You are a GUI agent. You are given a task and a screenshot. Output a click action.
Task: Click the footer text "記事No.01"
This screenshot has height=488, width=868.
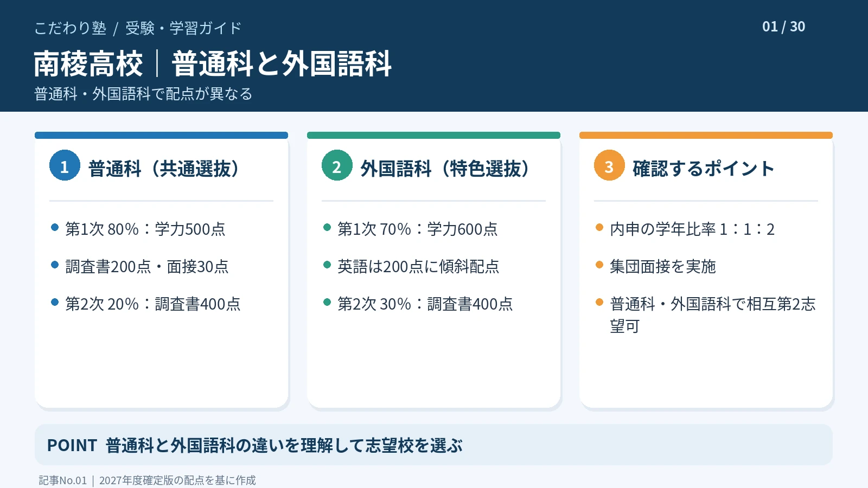[63, 480]
